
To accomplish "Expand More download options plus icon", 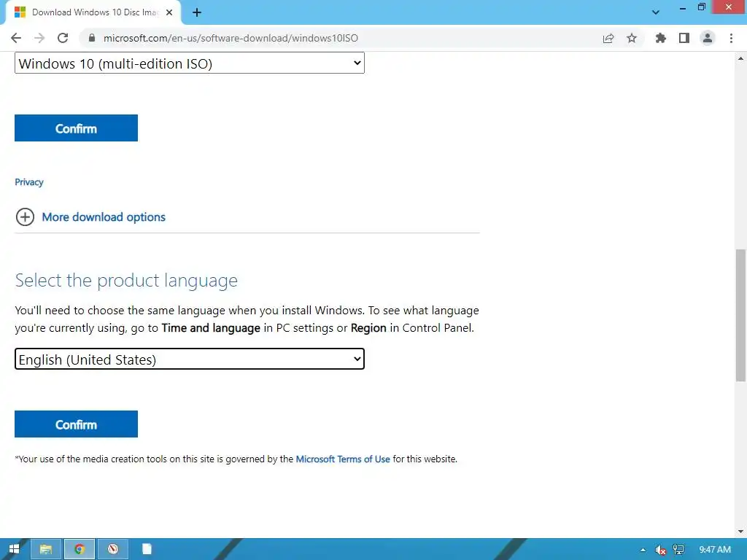I will point(25,217).
